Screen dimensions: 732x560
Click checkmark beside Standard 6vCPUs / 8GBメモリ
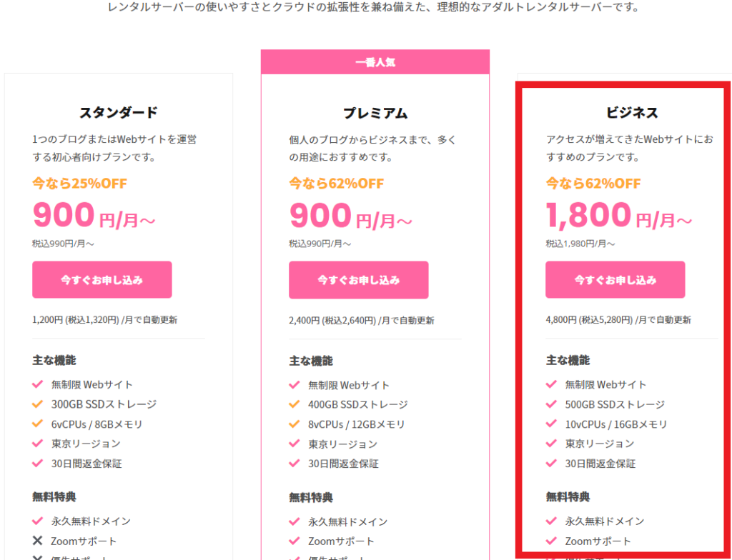click(37, 424)
